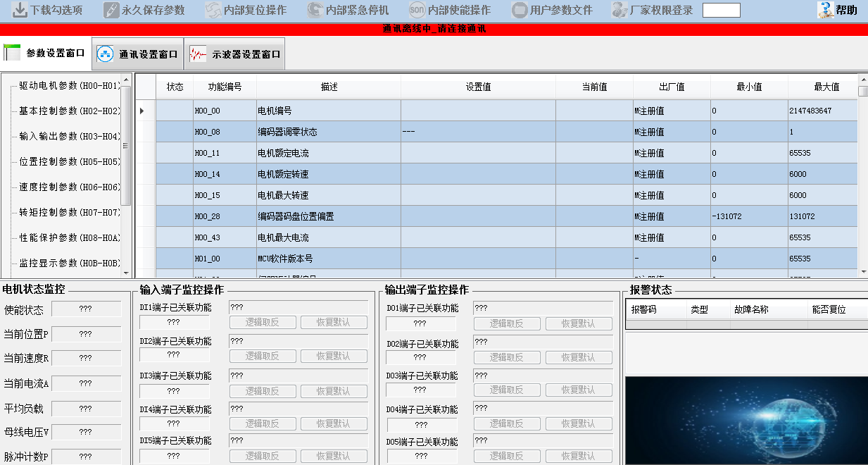Select 转矩控制参数 (H07-H07) tree item

[70, 212]
